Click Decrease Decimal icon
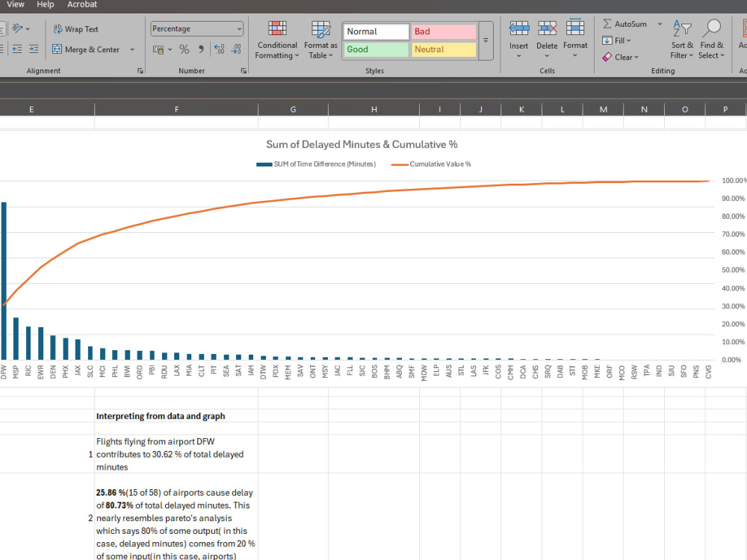This screenshot has width=747, height=560. tap(236, 49)
